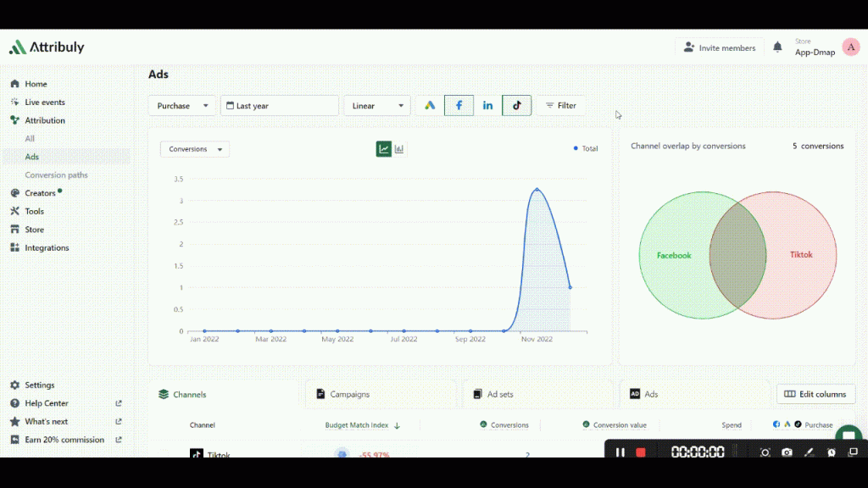Click the Invite members button
Screen dimensions: 868x488
pos(719,48)
